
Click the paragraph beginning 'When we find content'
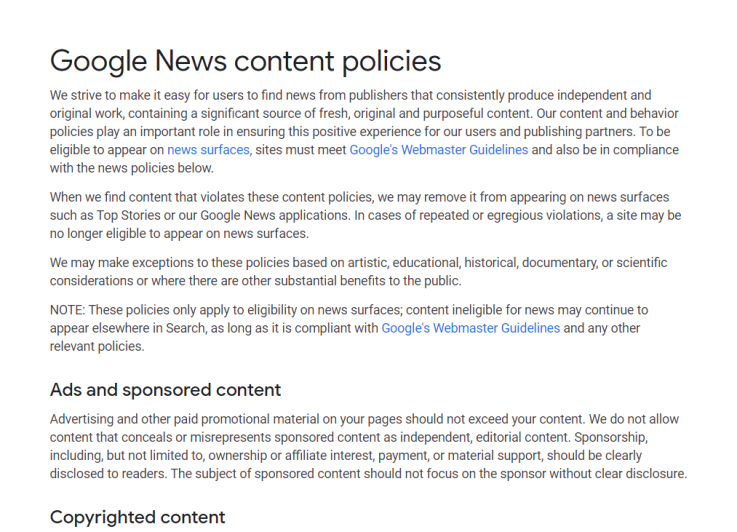coord(366,215)
